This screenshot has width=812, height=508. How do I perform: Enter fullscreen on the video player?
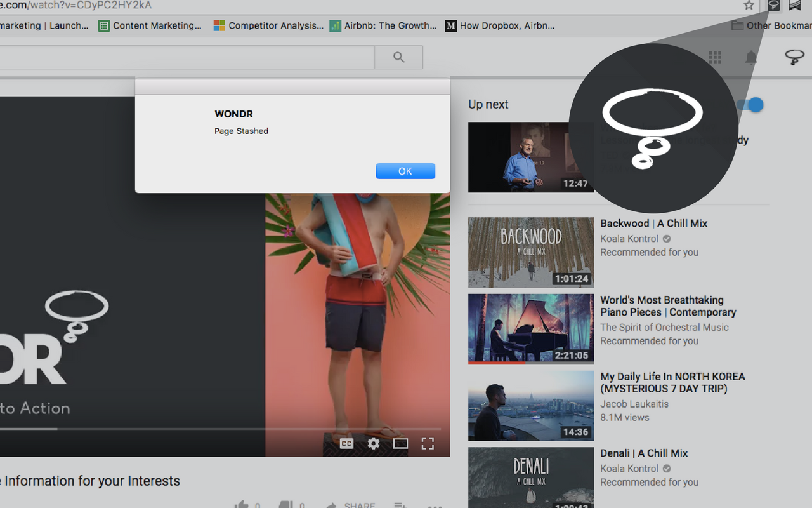tap(428, 444)
